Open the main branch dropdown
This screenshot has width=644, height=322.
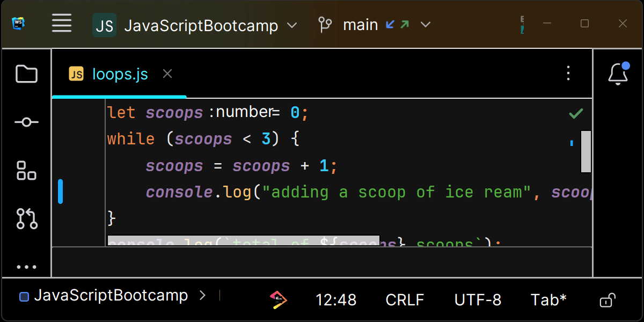coord(386,24)
